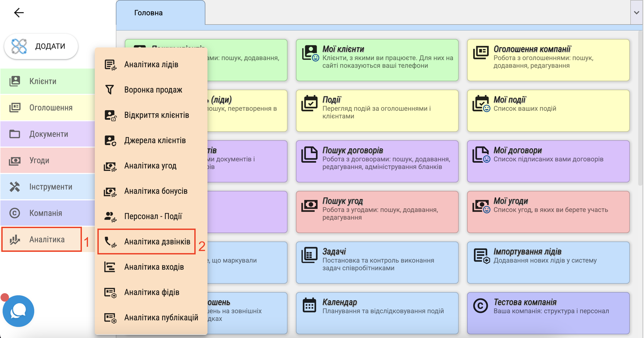Click the vertical scrollbar on the right
This screenshot has width=644, height=338.
pyautogui.click(x=640, y=108)
